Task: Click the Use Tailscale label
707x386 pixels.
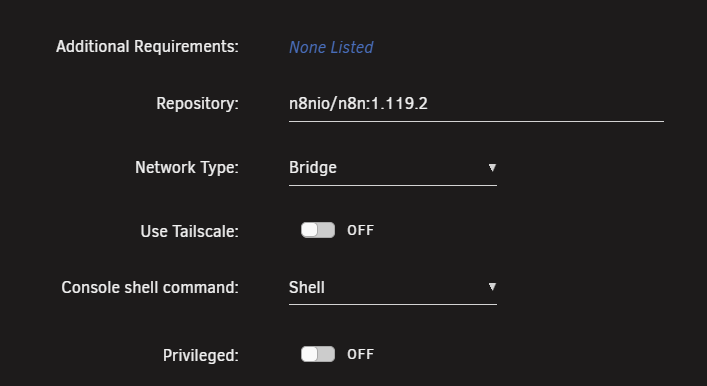Action: click(189, 231)
